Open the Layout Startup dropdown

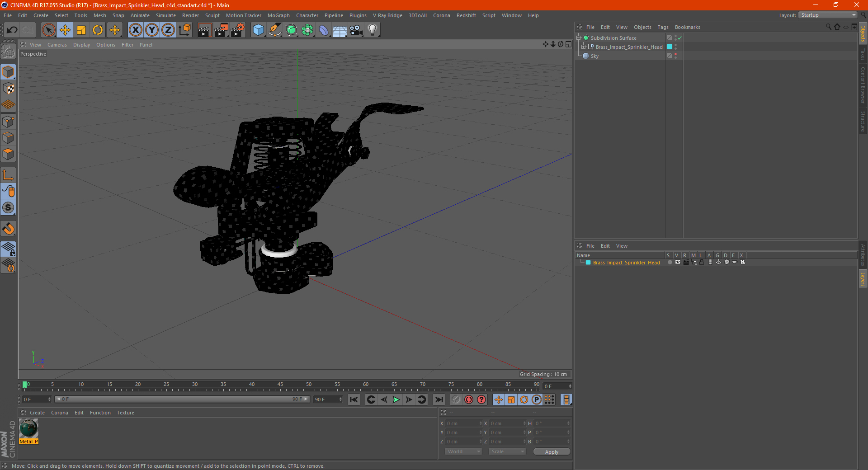click(828, 15)
